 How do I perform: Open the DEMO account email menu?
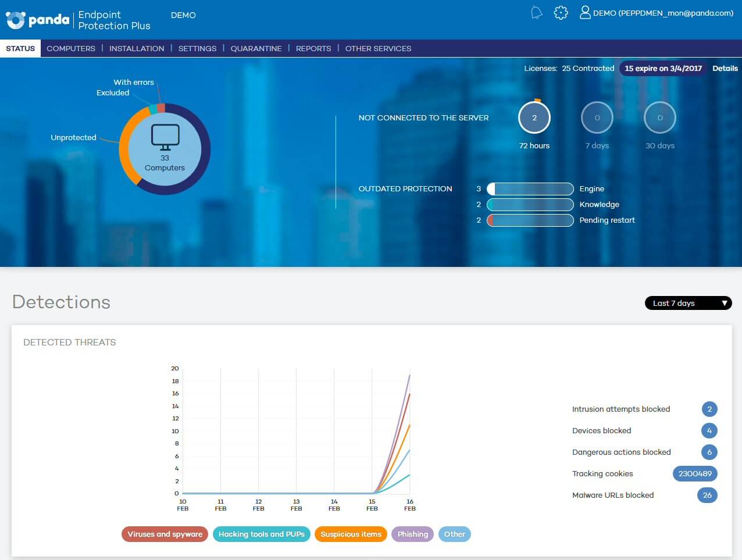[x=663, y=13]
